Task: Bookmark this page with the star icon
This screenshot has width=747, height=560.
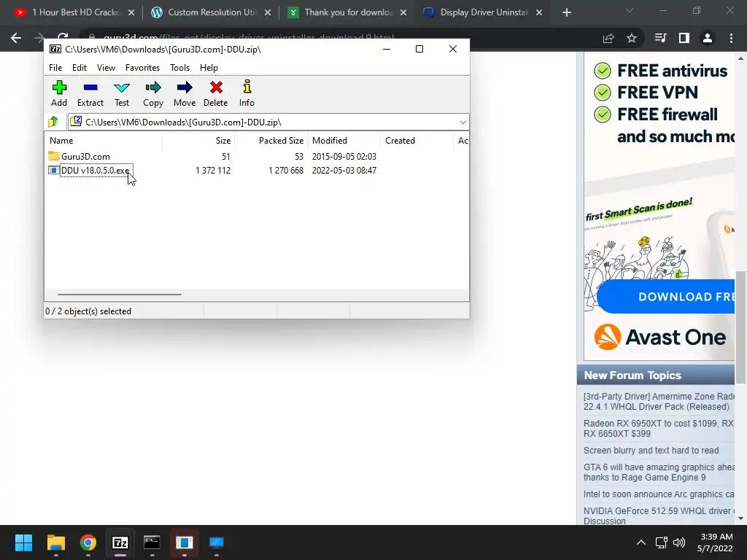Action: 632,38
